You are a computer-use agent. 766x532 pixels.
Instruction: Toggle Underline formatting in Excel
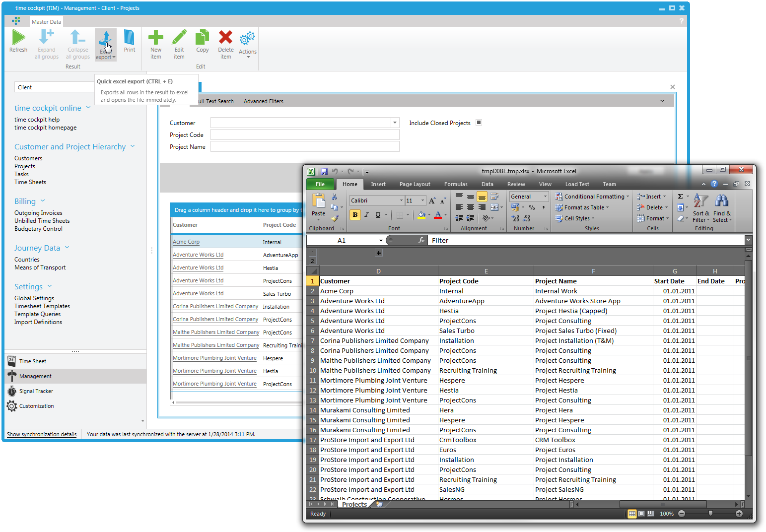point(378,215)
